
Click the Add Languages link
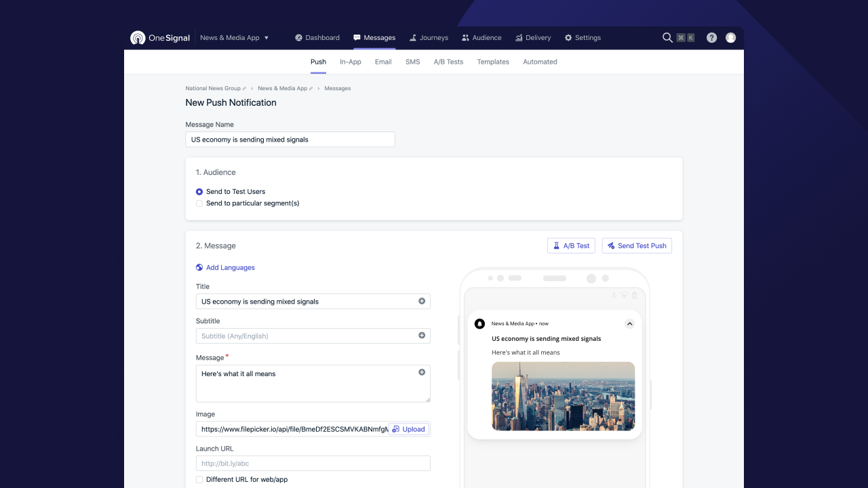point(231,268)
